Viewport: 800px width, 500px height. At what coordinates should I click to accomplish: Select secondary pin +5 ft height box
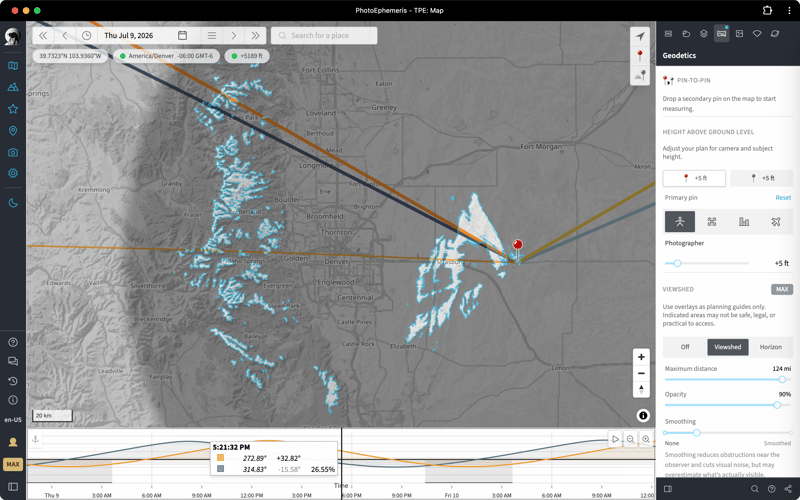click(761, 178)
